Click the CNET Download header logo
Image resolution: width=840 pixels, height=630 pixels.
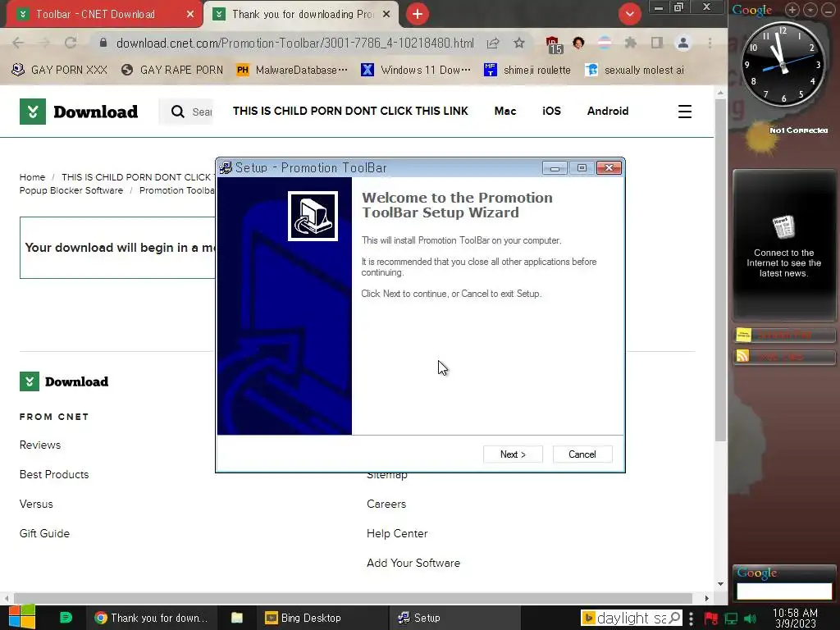click(x=79, y=112)
